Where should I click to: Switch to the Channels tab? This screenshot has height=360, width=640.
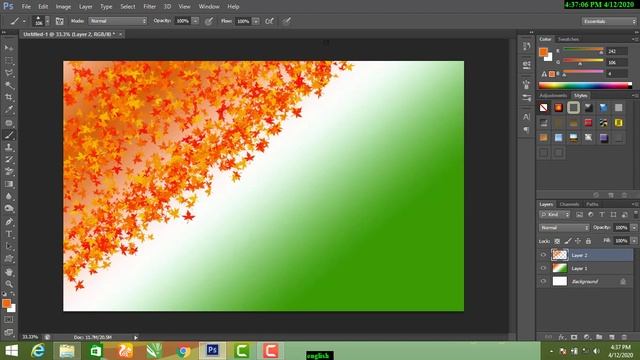point(569,204)
